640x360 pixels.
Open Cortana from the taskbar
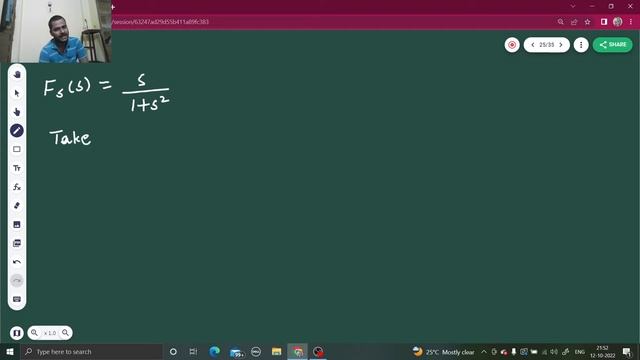click(173, 351)
